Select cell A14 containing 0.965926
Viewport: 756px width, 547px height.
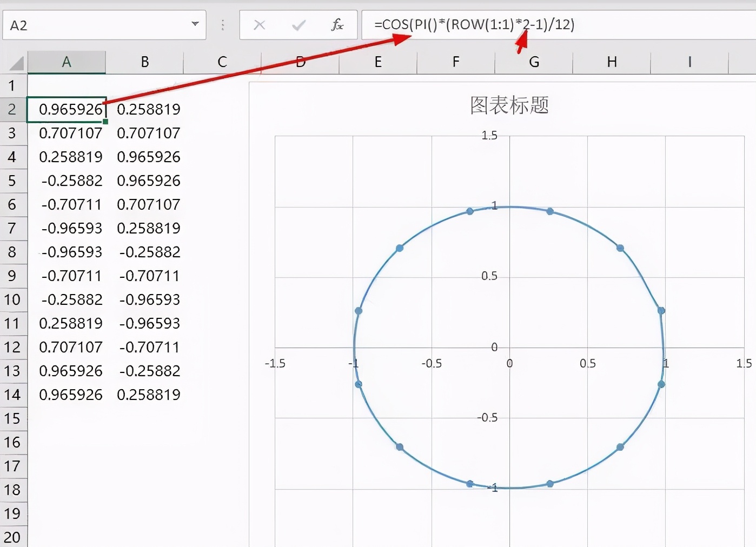[x=70, y=395]
